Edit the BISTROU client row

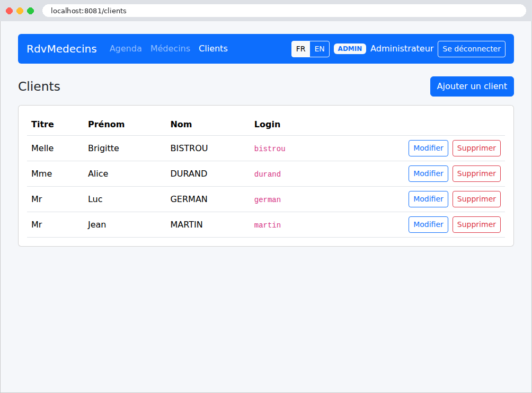428,148
